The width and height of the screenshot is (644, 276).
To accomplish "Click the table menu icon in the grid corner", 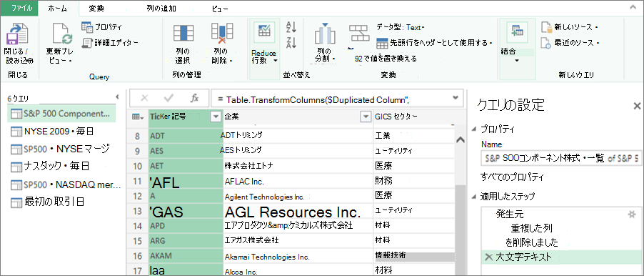I will click(x=138, y=117).
